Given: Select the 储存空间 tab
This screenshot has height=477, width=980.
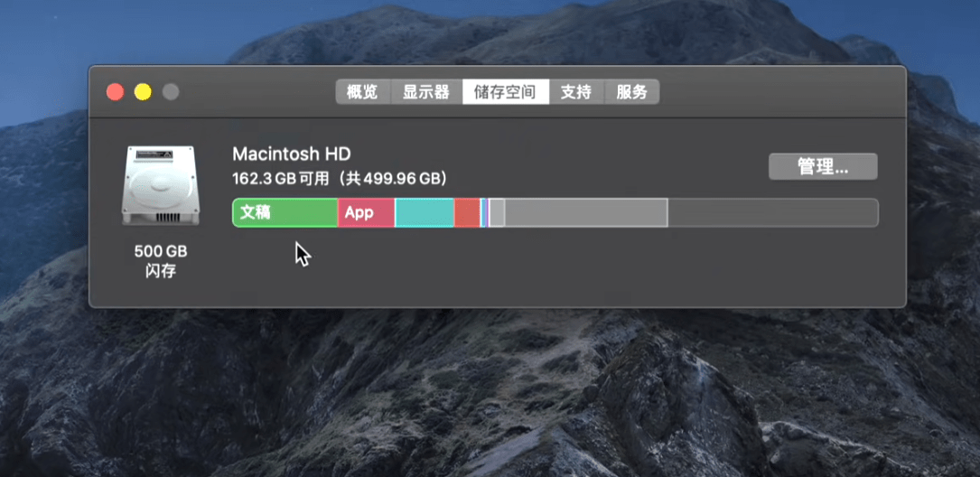Looking at the screenshot, I should [x=506, y=92].
